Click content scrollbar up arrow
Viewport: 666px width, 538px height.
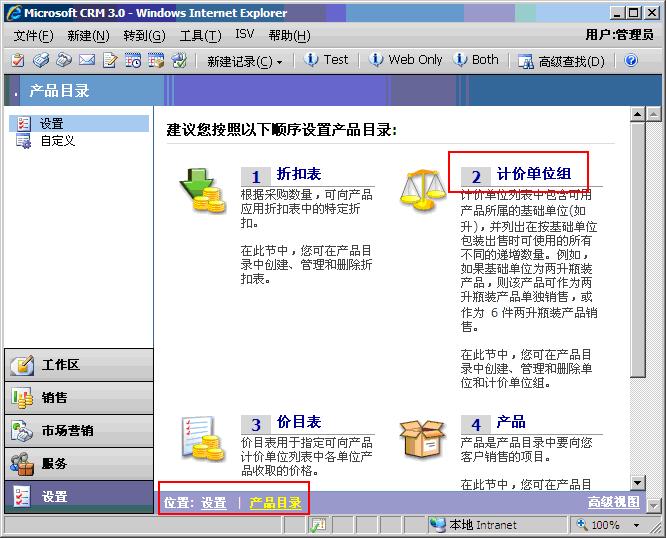point(638,114)
